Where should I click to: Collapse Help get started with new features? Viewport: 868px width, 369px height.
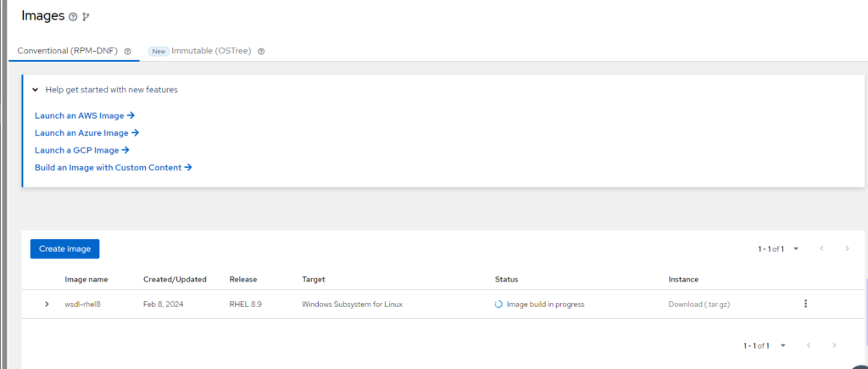pyautogui.click(x=36, y=89)
